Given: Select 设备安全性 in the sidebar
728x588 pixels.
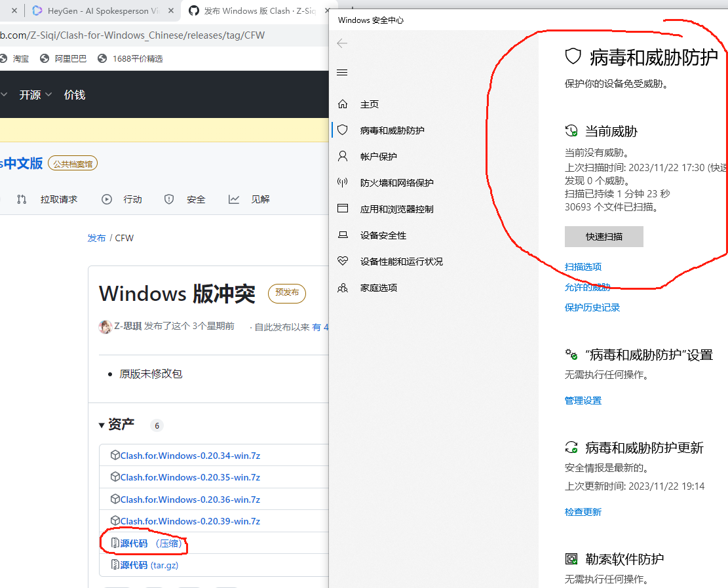Looking at the screenshot, I should (x=383, y=235).
